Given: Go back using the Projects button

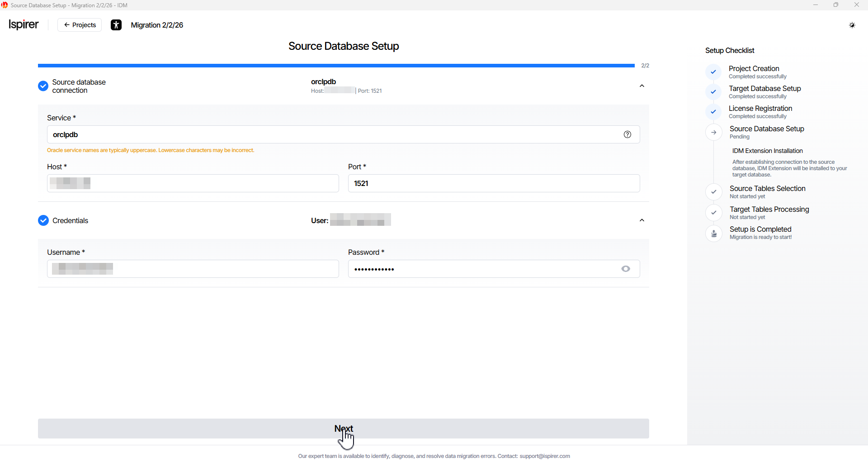Looking at the screenshot, I should pyautogui.click(x=80, y=25).
